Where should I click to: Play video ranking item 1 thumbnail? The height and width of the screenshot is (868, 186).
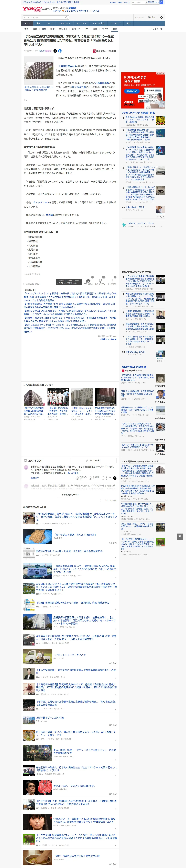pyautogui.click(x=160, y=279)
